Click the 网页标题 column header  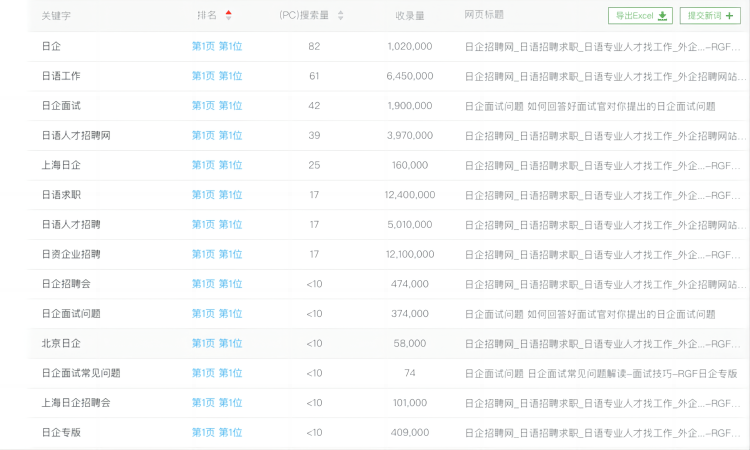pos(484,16)
